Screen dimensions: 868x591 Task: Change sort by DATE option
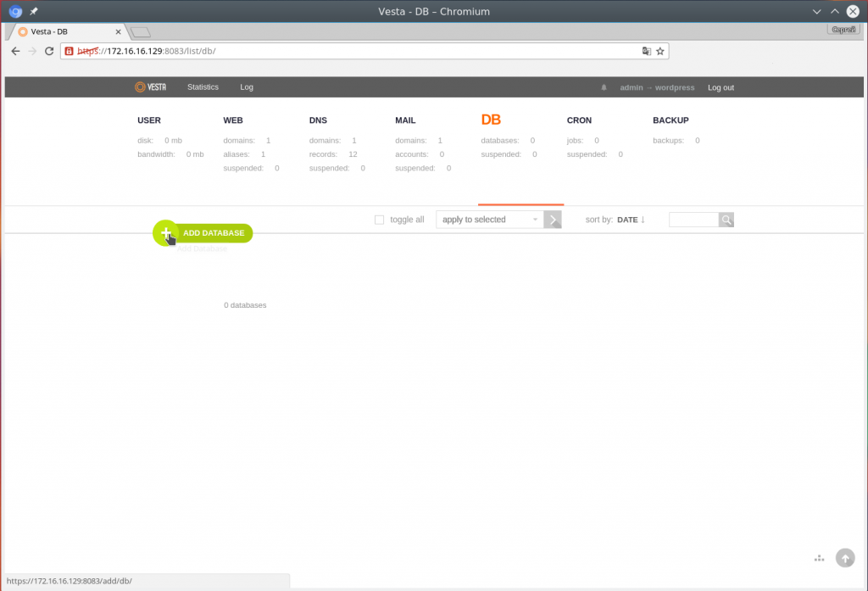tap(631, 220)
